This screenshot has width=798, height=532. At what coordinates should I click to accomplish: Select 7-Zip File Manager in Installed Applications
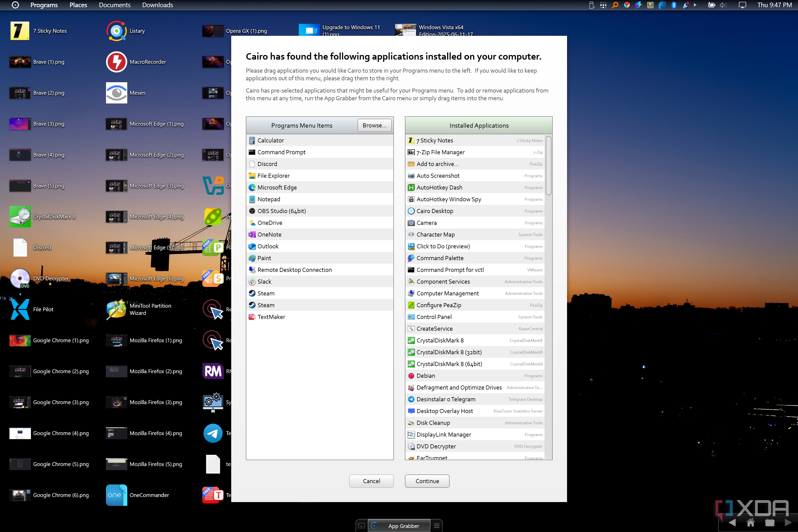(x=475, y=152)
